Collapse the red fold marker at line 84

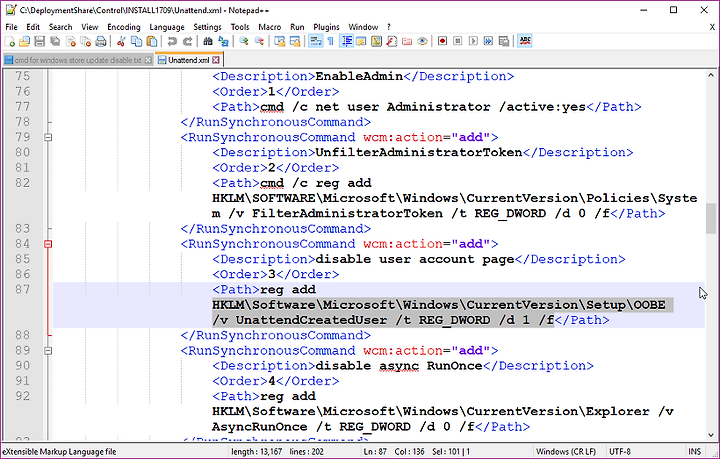(48, 244)
